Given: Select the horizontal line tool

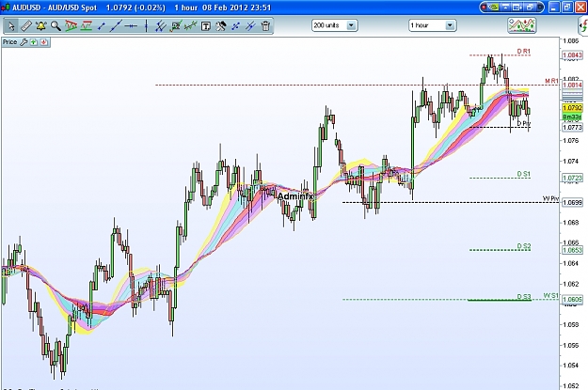Looking at the screenshot, I should tap(131, 26).
